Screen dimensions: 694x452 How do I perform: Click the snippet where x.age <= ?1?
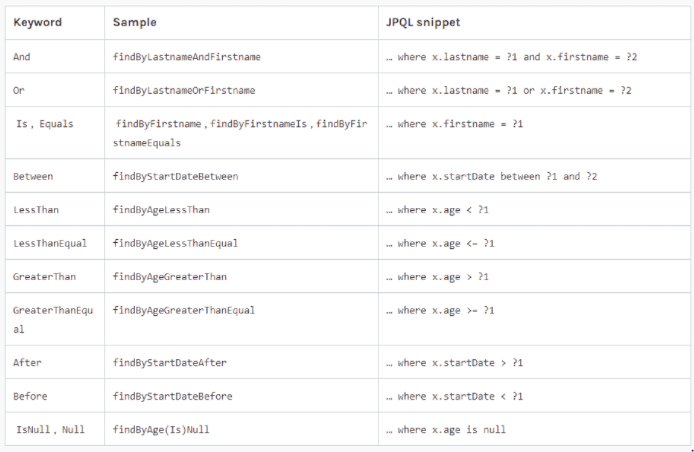click(x=440, y=243)
